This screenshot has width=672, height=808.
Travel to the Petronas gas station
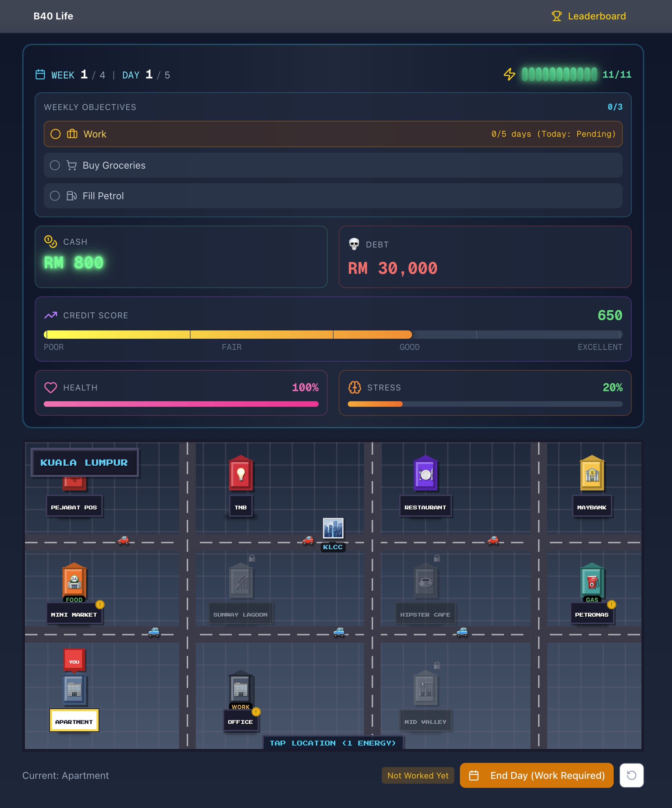coord(592,581)
